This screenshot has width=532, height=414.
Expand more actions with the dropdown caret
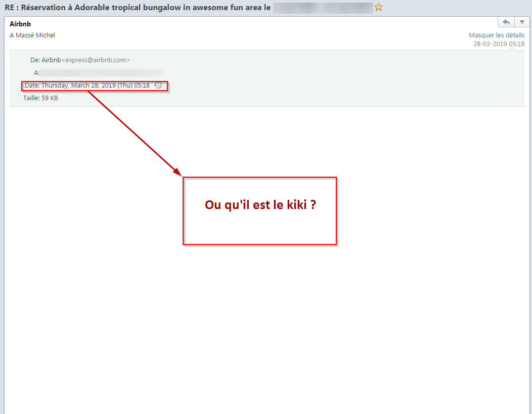click(523, 21)
